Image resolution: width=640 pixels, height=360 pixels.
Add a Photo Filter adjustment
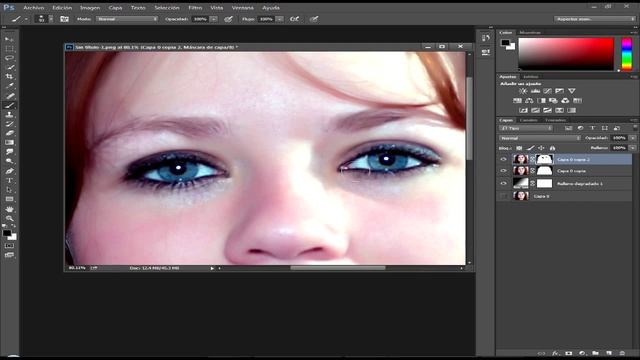point(553,100)
